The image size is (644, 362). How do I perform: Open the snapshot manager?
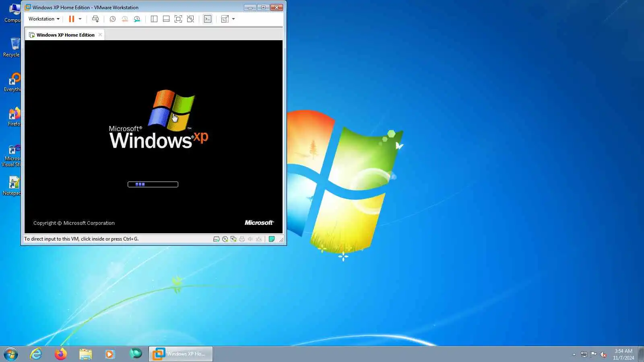137,19
